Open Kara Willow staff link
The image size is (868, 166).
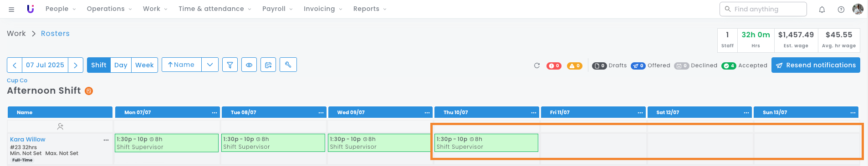(x=28, y=140)
